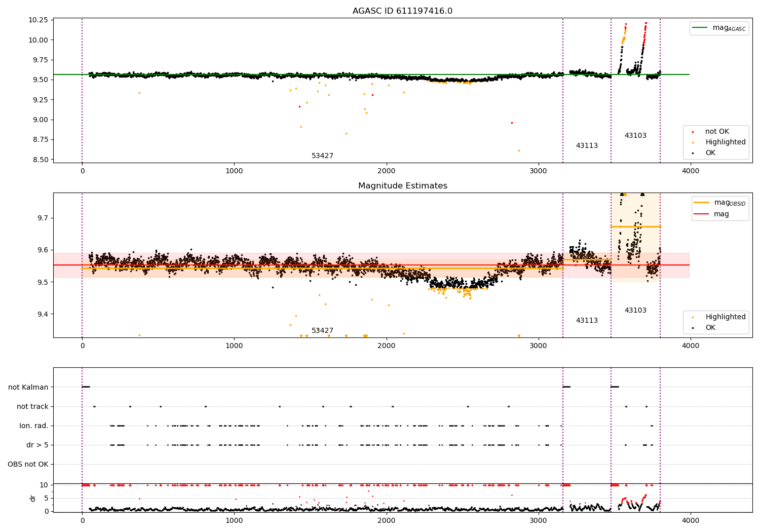
Task: Click the '9.4' y-axis tick in Magnitude Estimates
Action: coord(43,314)
